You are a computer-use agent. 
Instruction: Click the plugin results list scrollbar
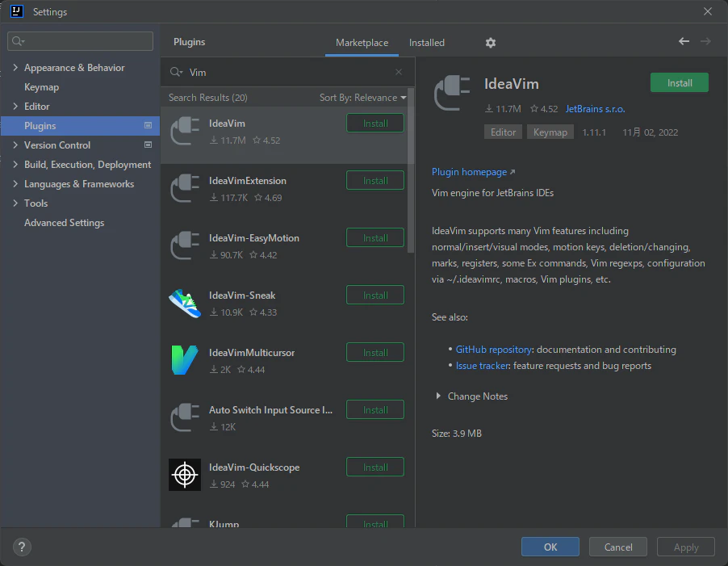tap(411, 170)
